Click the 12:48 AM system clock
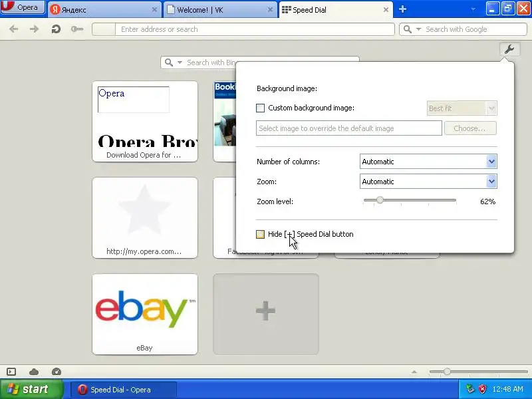Screen dimensions: 532x399 tap(507, 389)
